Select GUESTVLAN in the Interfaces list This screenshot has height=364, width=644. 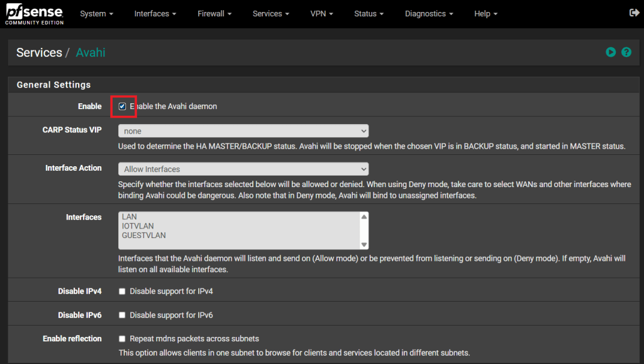click(143, 236)
